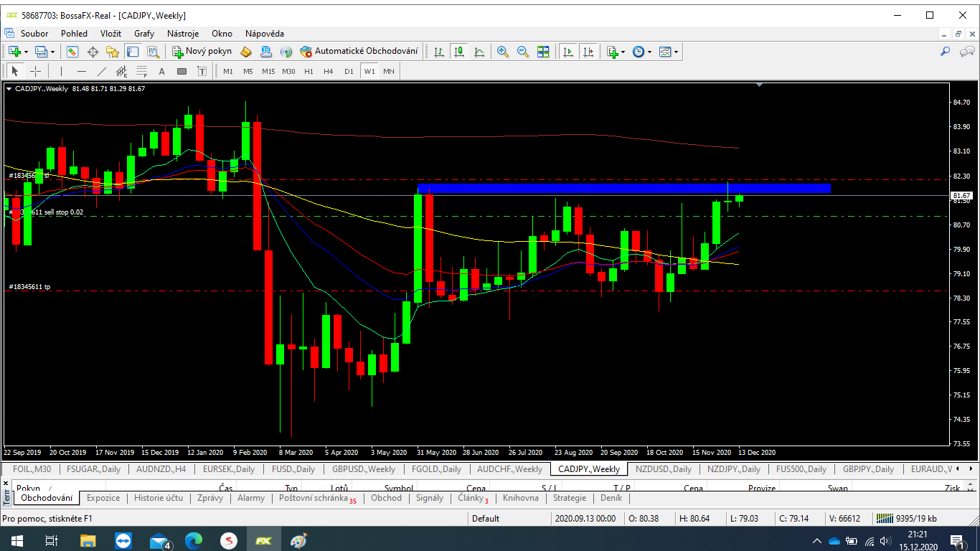980x551 pixels.
Task: Switch to M15 timeframe
Action: coord(268,71)
